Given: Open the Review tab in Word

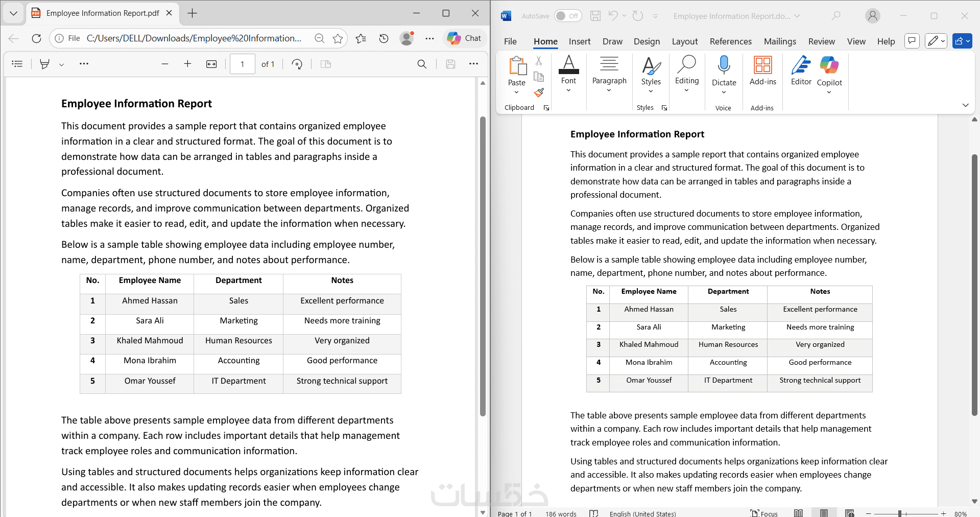Looking at the screenshot, I should point(822,41).
